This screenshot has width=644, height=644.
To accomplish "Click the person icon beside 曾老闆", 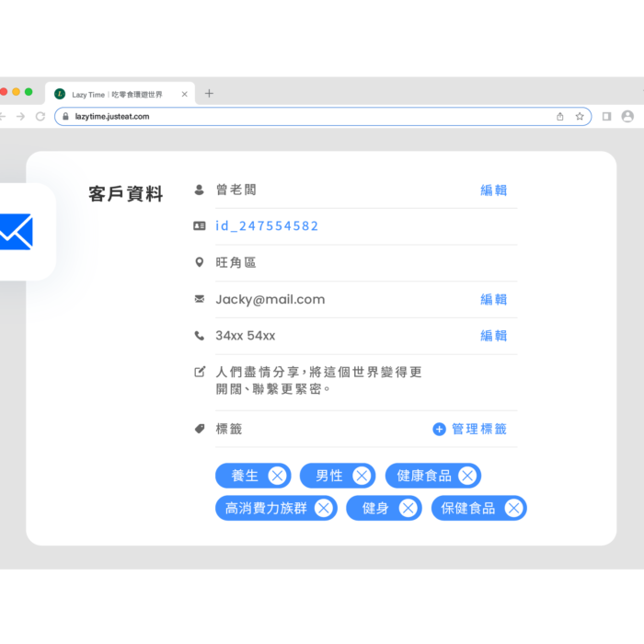I will [200, 190].
